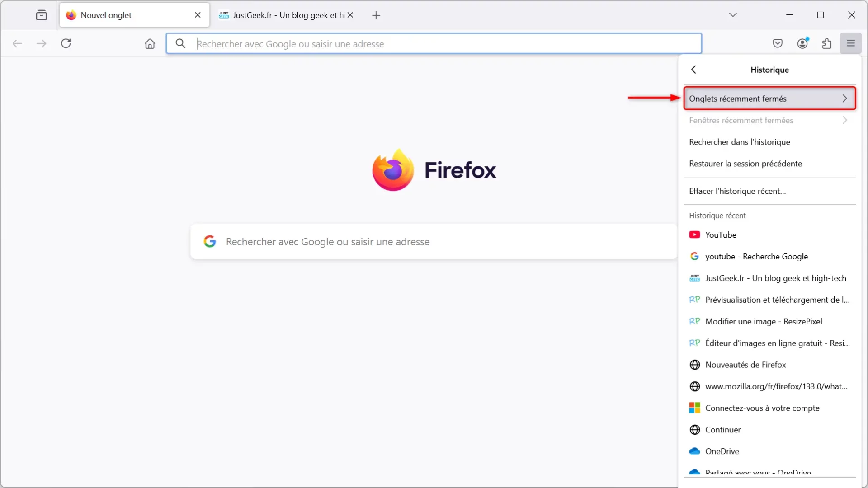The width and height of the screenshot is (868, 488).
Task: Switch to the JustGeek.fr tab
Action: pos(286,15)
